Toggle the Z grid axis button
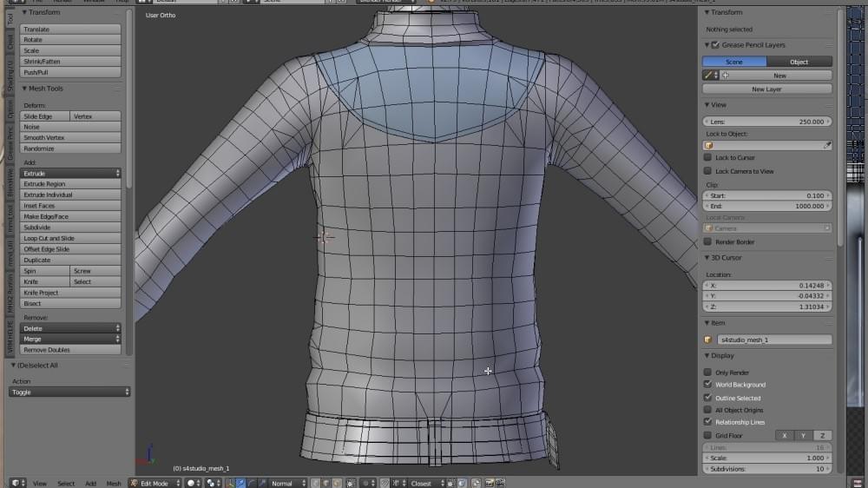The image size is (868, 488). click(822, 435)
